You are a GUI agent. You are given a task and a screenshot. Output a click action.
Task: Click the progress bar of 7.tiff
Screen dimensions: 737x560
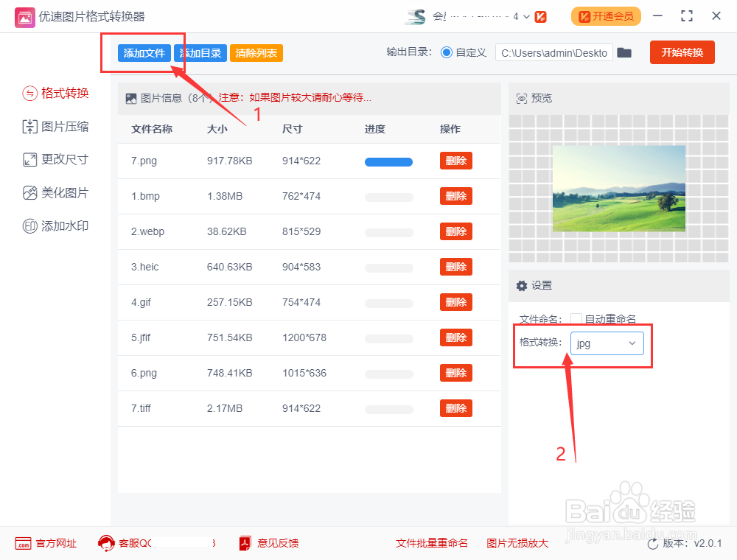tap(388, 410)
